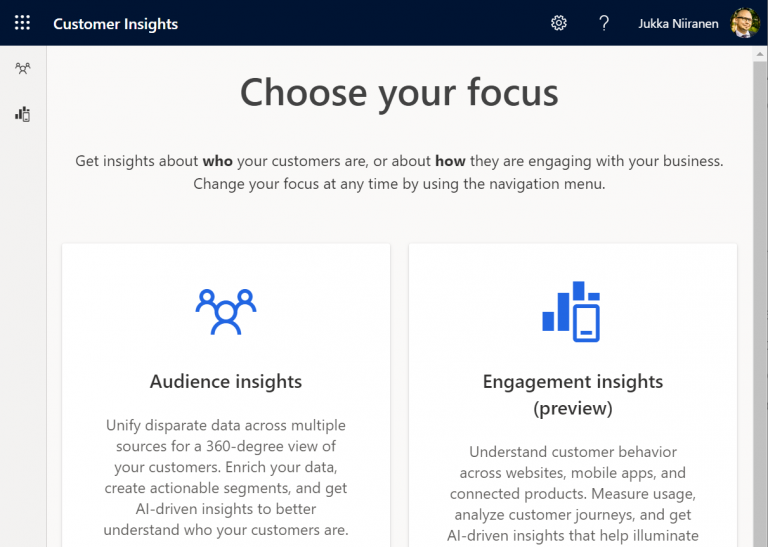Screen dimensions: 768x547
Task: Click the Help question mark icon
Action: coord(604,23)
